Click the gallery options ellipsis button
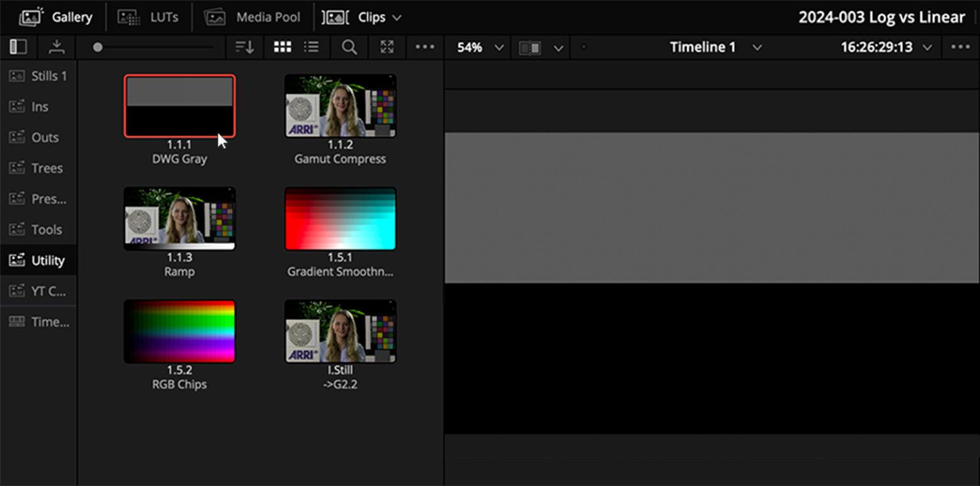The width and height of the screenshot is (980, 486). [424, 47]
